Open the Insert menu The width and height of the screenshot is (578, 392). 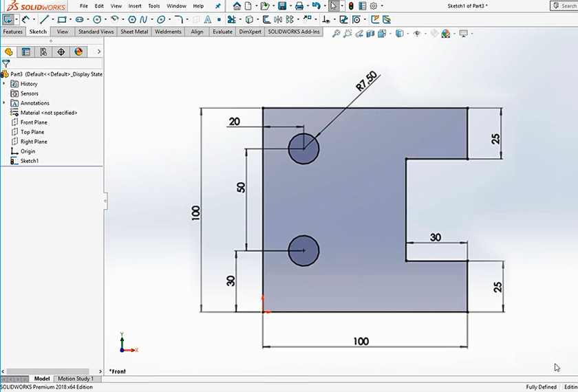click(x=135, y=6)
